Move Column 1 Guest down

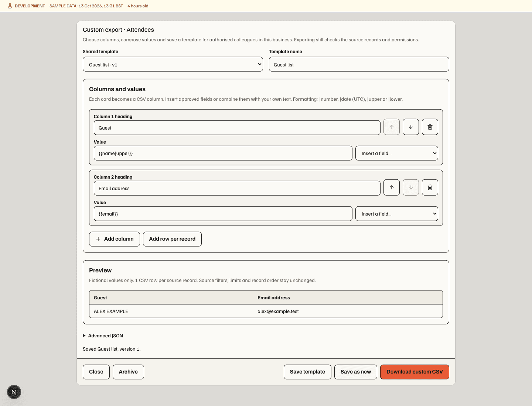(411, 127)
